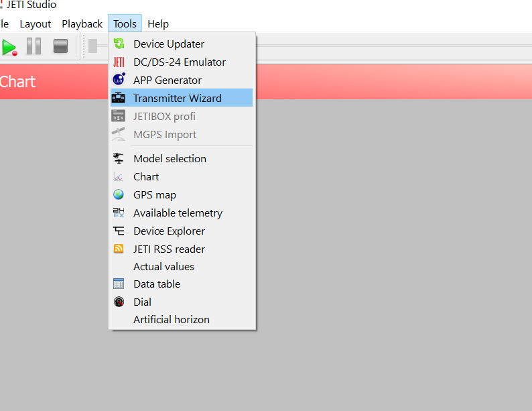This screenshot has height=411, width=532.
Task: Click the red JETI emulator icon
Action: pos(119,62)
